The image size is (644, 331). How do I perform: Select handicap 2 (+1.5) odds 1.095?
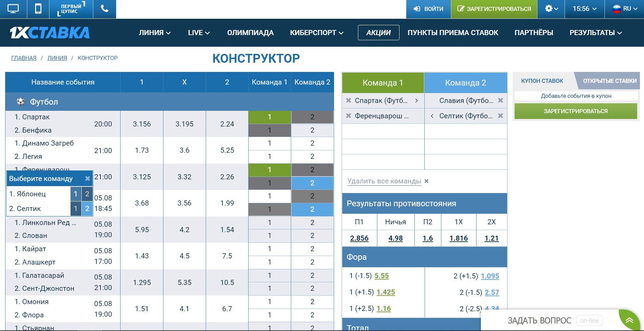[x=490, y=276]
